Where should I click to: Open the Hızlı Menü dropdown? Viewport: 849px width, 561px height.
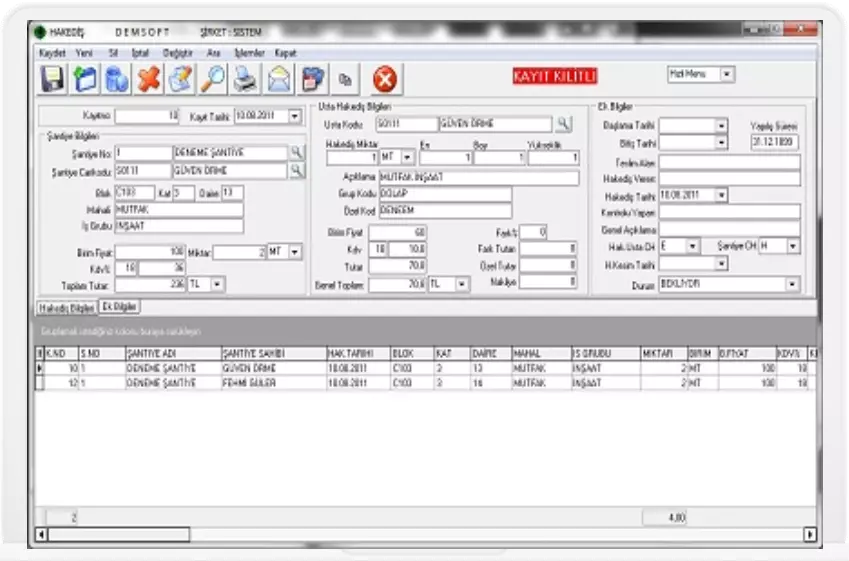pyautogui.click(x=727, y=74)
